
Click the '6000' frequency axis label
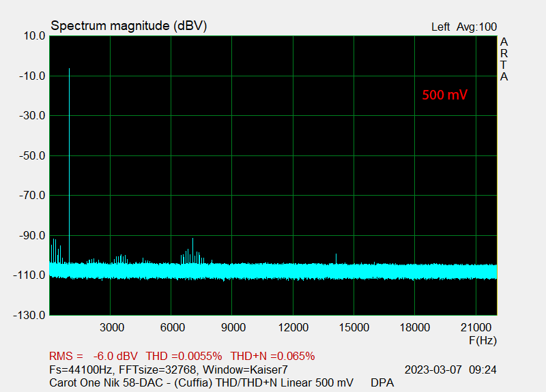click(173, 327)
